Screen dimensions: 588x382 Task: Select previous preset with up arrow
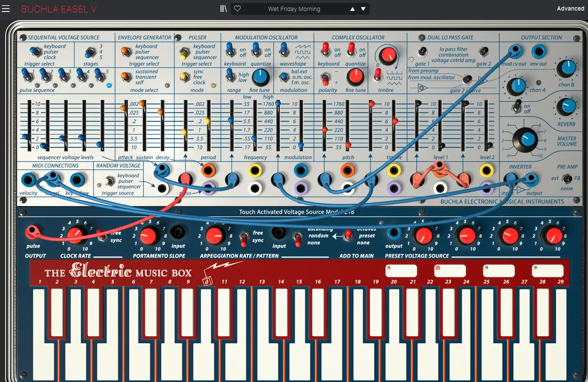(353, 9)
